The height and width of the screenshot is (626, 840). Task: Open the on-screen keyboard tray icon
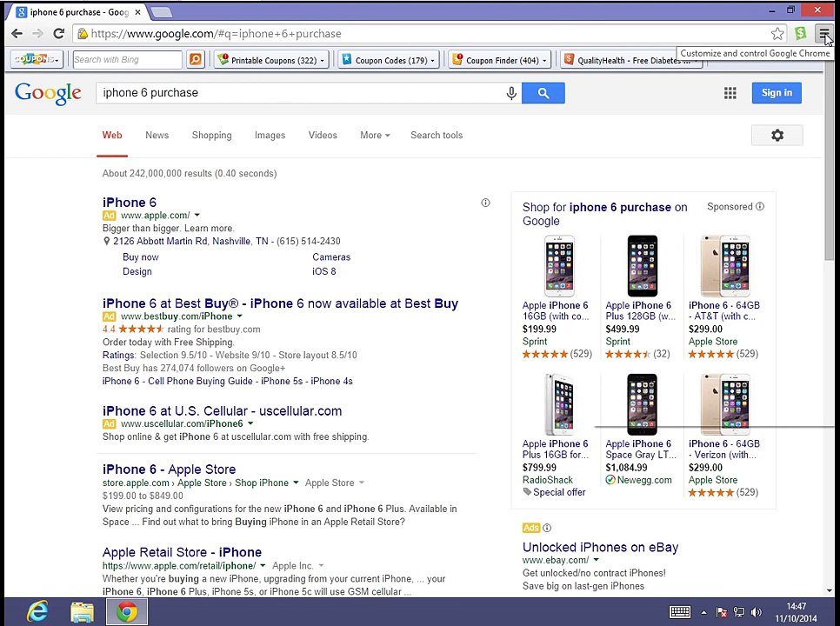pyautogui.click(x=680, y=611)
